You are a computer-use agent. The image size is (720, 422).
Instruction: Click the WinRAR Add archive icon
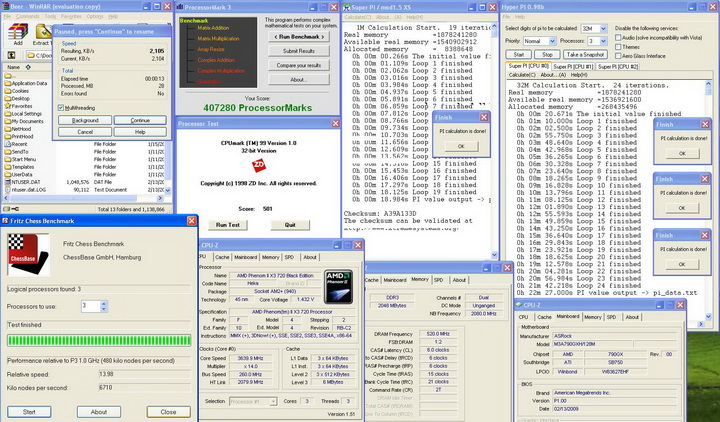18,32
